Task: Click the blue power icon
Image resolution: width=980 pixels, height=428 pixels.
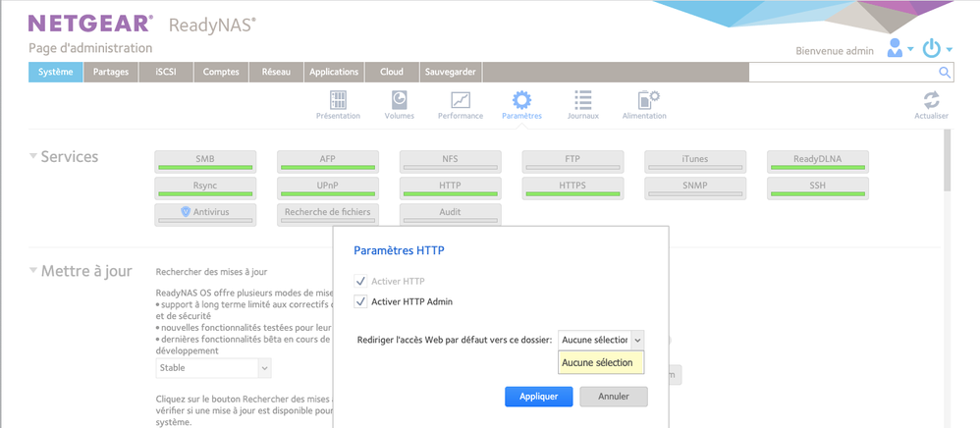Action: (931, 48)
